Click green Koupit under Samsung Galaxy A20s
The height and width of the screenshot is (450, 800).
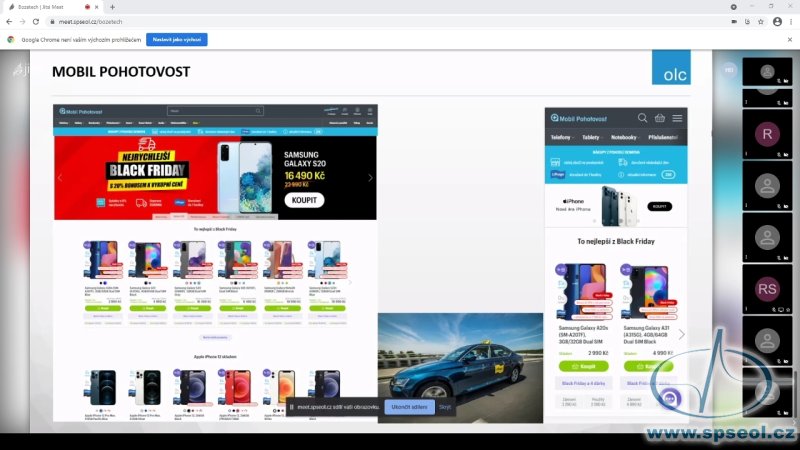coord(583,366)
